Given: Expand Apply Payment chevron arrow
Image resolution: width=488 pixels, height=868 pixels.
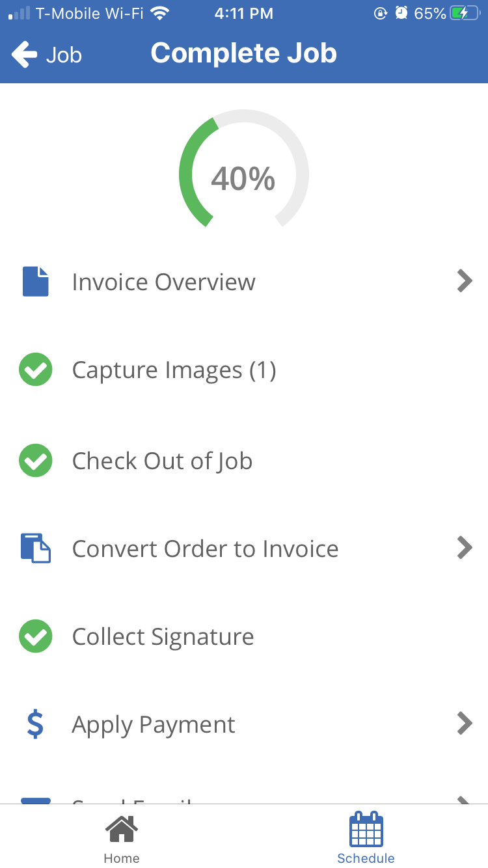Looking at the screenshot, I should click(x=464, y=724).
